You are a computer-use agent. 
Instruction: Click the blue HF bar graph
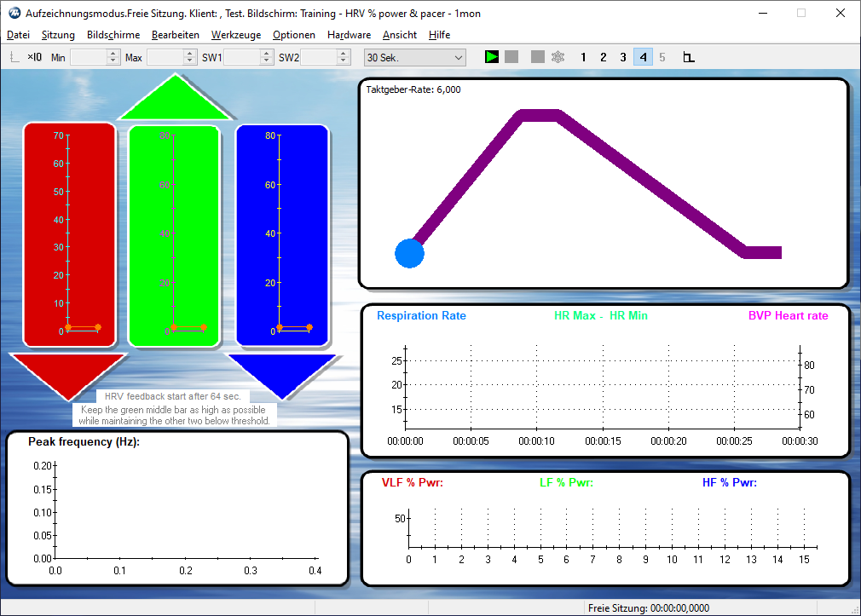pos(282,235)
